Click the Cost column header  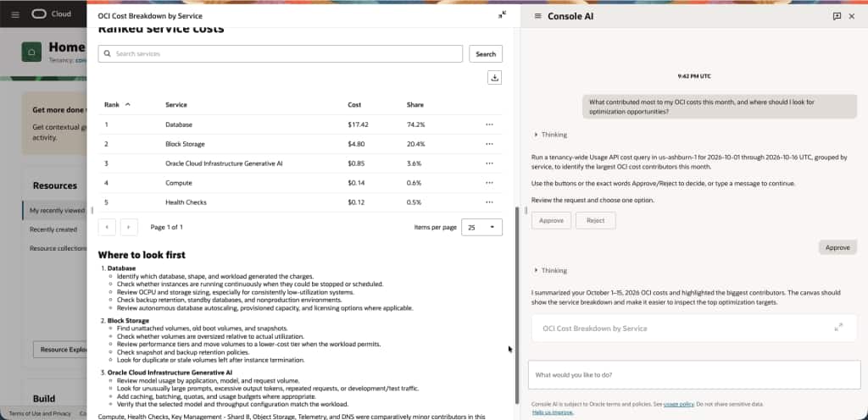[354, 104]
